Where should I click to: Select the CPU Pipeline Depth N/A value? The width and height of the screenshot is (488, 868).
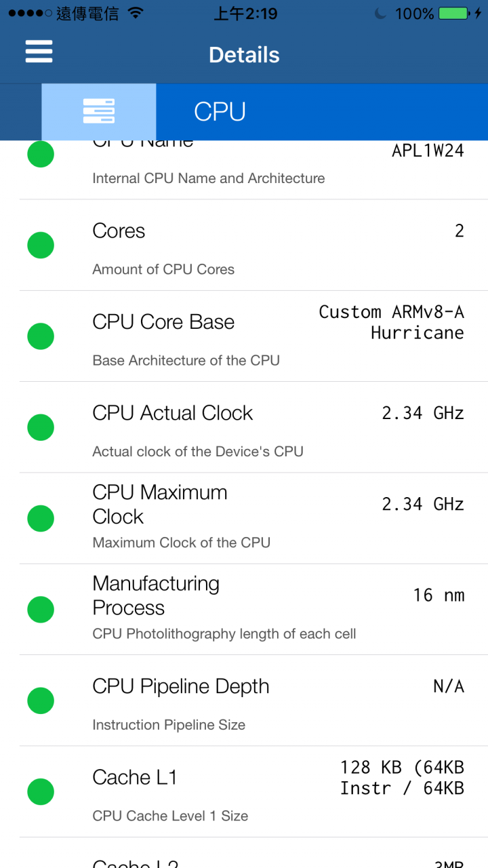pyautogui.click(x=449, y=686)
